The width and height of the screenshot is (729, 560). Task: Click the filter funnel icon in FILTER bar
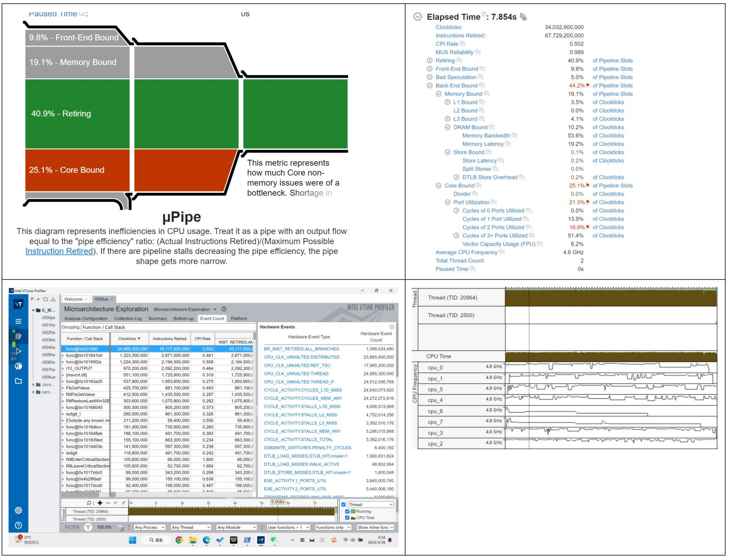click(x=88, y=527)
